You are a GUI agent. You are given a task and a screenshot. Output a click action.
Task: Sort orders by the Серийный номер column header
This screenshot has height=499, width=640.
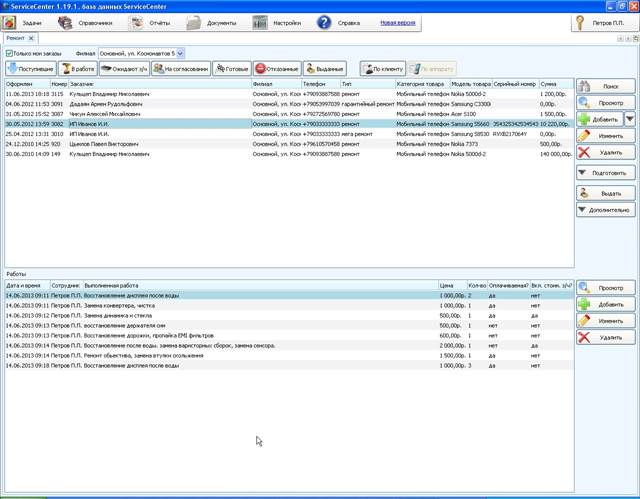516,84
